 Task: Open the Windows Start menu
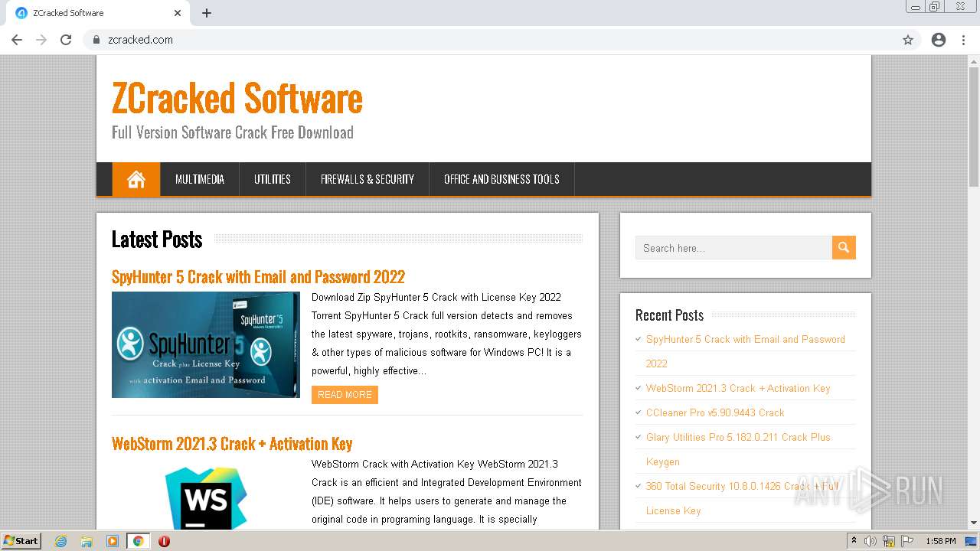[21, 540]
